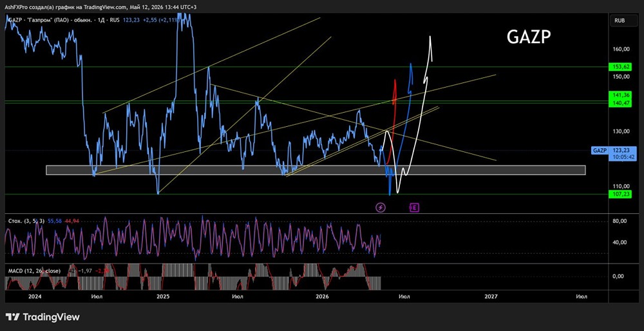The image size is (644, 331).
Task: Select the green 141,36 price label
Action: [620, 95]
